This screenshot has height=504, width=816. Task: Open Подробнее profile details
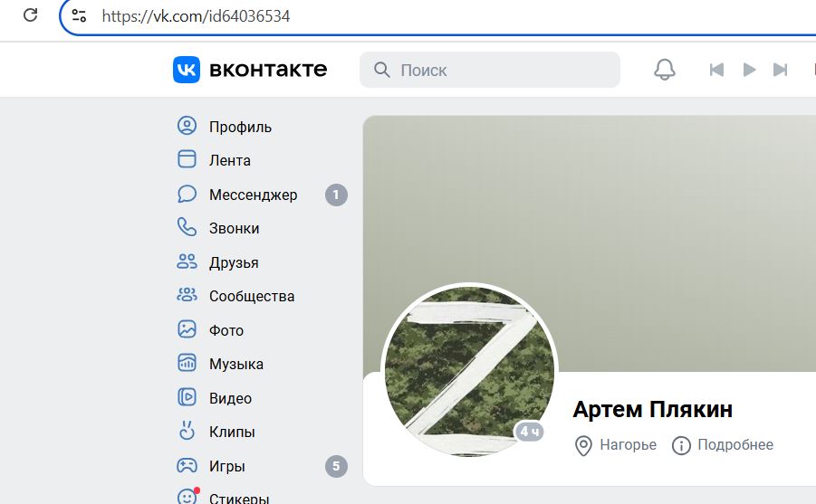(735, 444)
